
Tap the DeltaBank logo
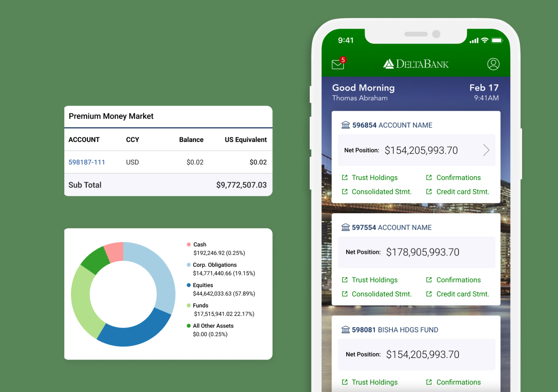(x=416, y=64)
